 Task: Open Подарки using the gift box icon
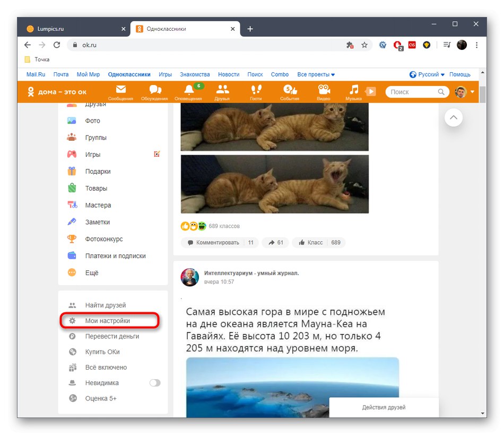72,171
